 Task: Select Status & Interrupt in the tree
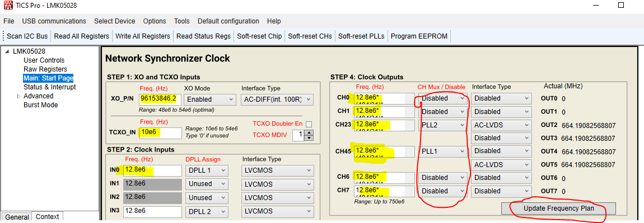point(50,87)
